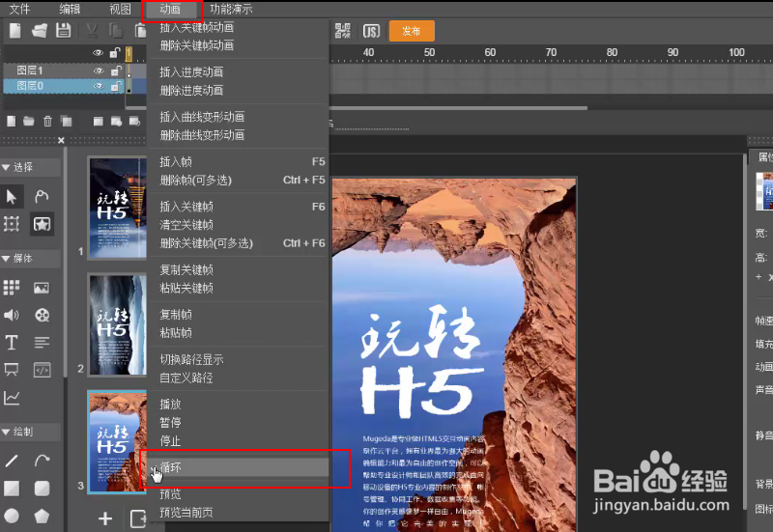Collapse the 媒体 tool section
This screenshot has height=532, width=773.
tap(6, 259)
